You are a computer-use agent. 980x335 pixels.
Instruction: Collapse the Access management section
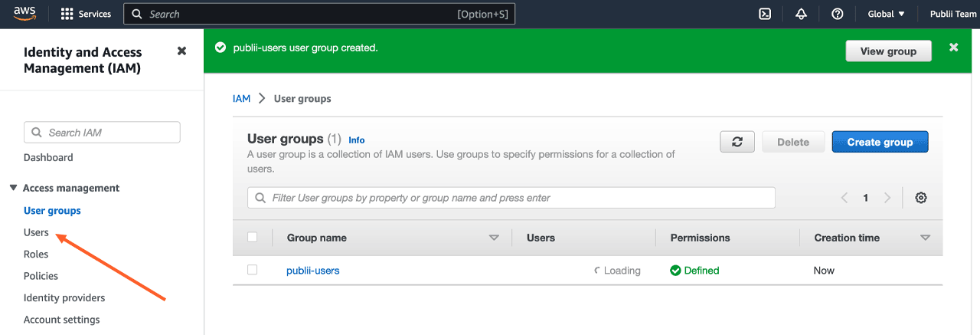[x=13, y=188]
